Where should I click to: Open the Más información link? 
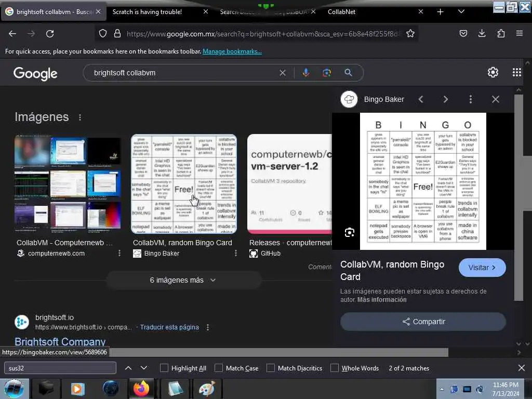point(382,300)
